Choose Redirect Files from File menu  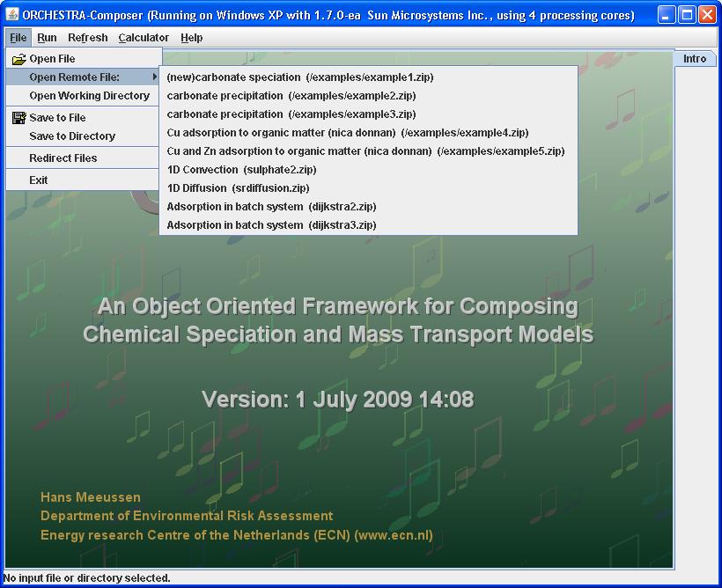pos(83,158)
